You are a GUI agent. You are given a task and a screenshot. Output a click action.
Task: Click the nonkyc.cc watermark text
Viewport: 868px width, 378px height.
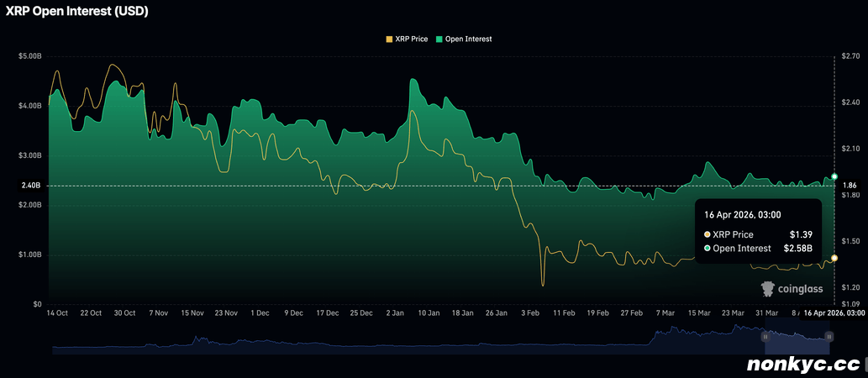click(803, 364)
